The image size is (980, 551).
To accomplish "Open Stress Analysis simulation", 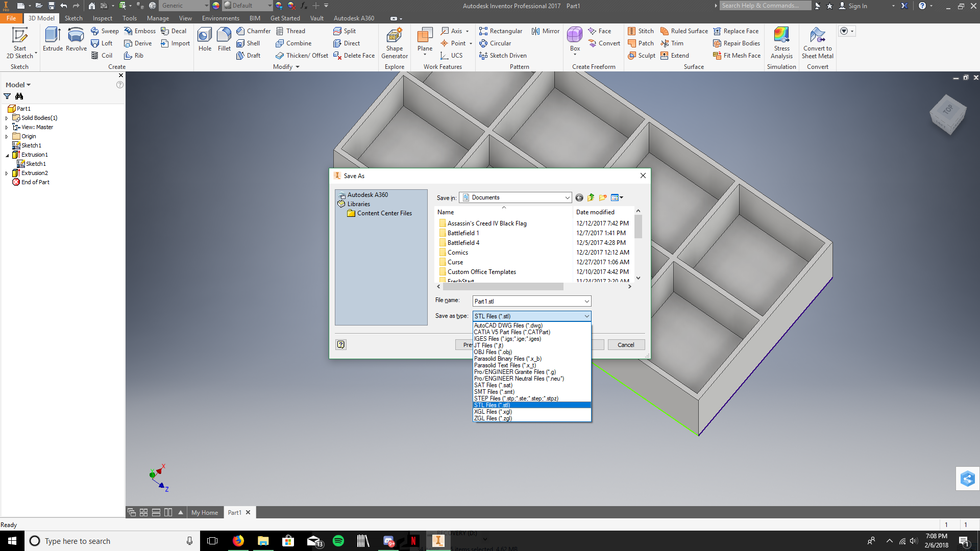I will coord(781,43).
